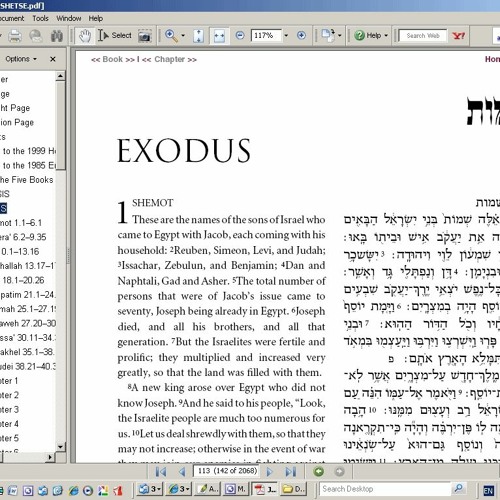
Task: Select the '35.1–38' bookmark
Action: point(27,352)
